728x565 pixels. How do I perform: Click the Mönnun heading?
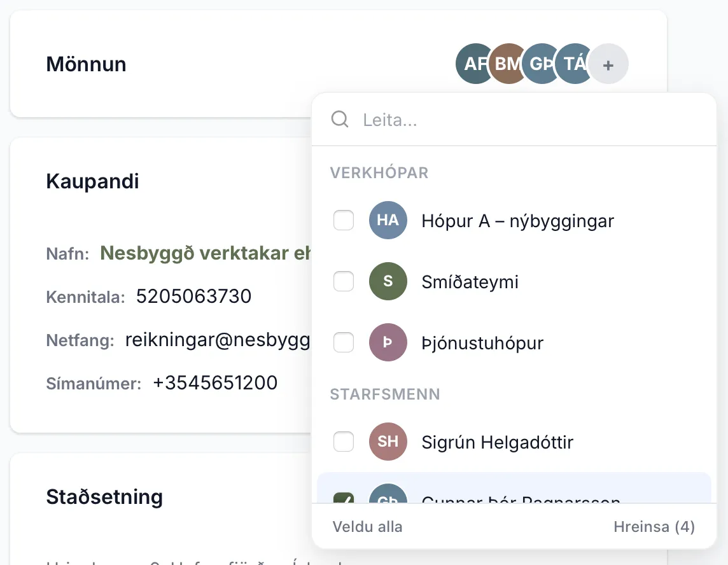tap(87, 64)
